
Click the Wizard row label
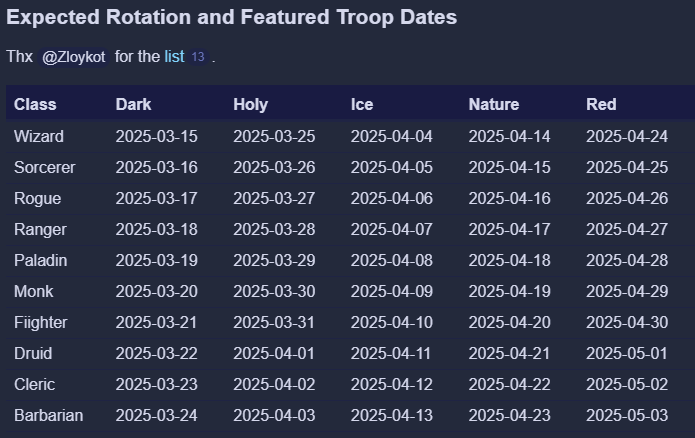pyautogui.click(x=39, y=136)
